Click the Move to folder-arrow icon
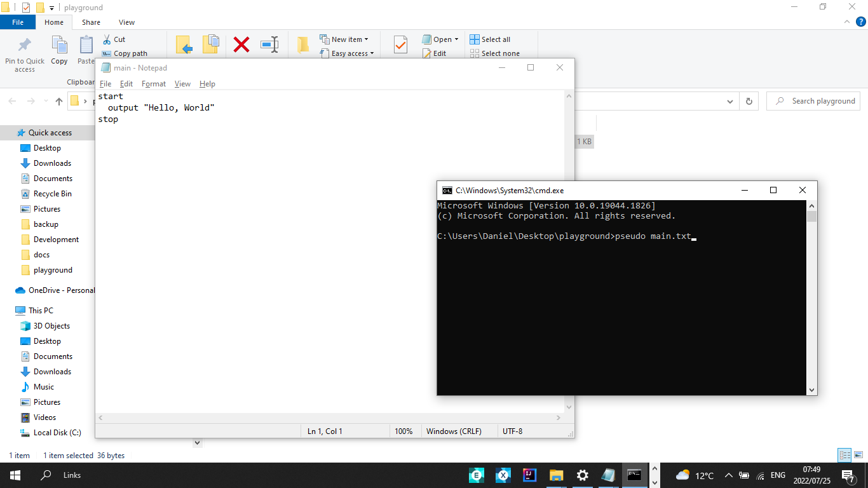 tap(184, 44)
